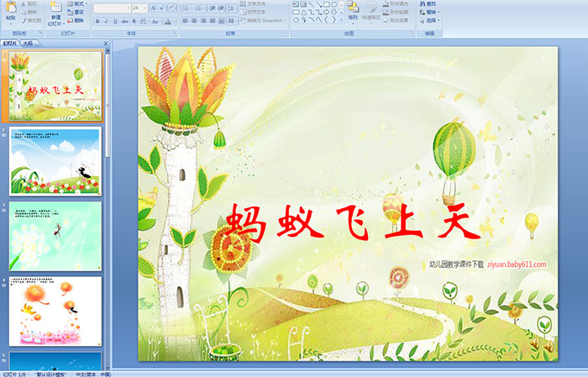Image resolution: width=588 pixels, height=377 pixels.
Task: Open the font color picker
Action: pyautogui.click(x=171, y=21)
